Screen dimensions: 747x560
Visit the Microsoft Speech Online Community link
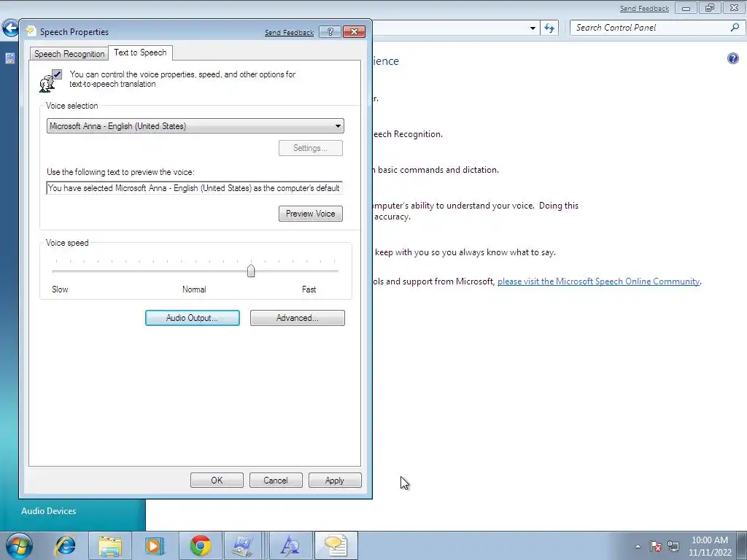pos(598,281)
